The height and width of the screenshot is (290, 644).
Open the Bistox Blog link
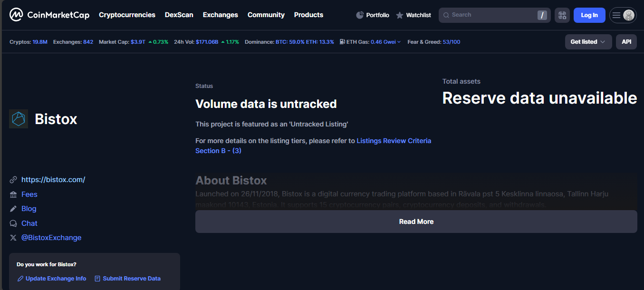point(29,209)
